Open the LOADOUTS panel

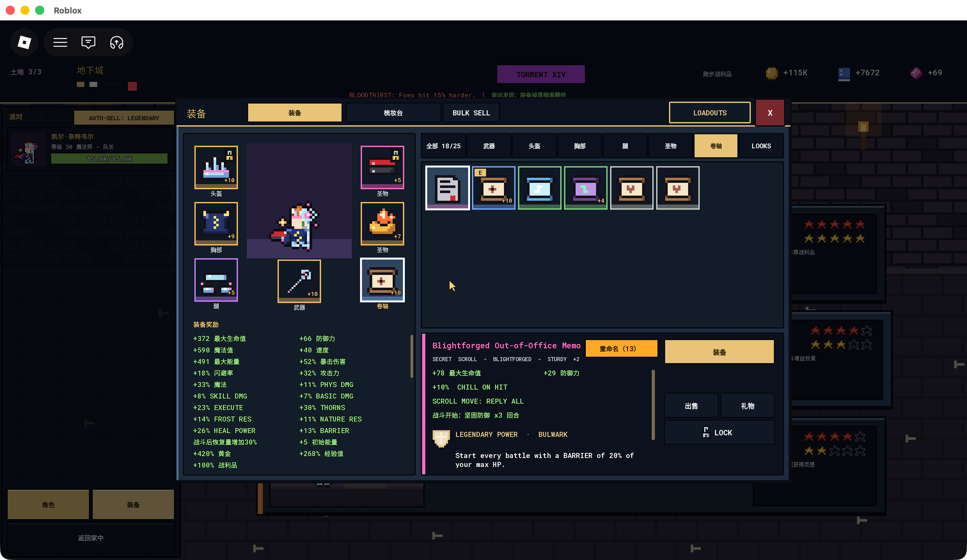point(710,113)
